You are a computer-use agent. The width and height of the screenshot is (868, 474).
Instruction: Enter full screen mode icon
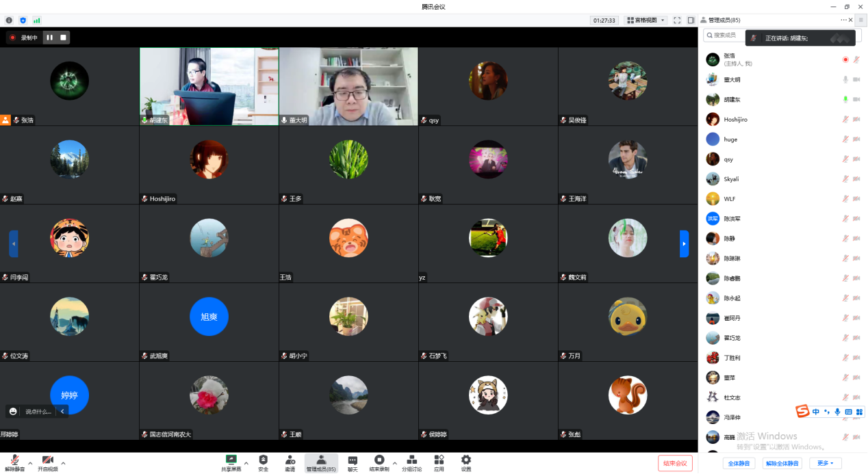pyautogui.click(x=677, y=21)
